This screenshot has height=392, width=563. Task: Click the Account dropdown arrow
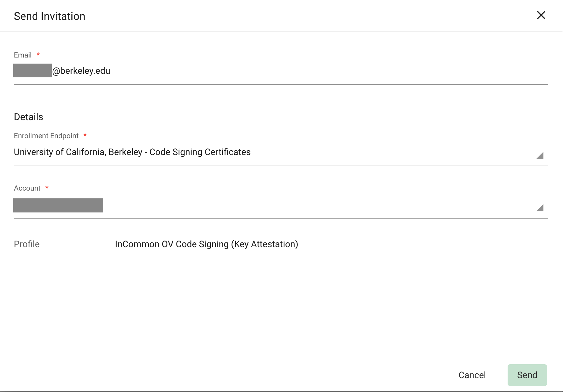[x=540, y=208]
